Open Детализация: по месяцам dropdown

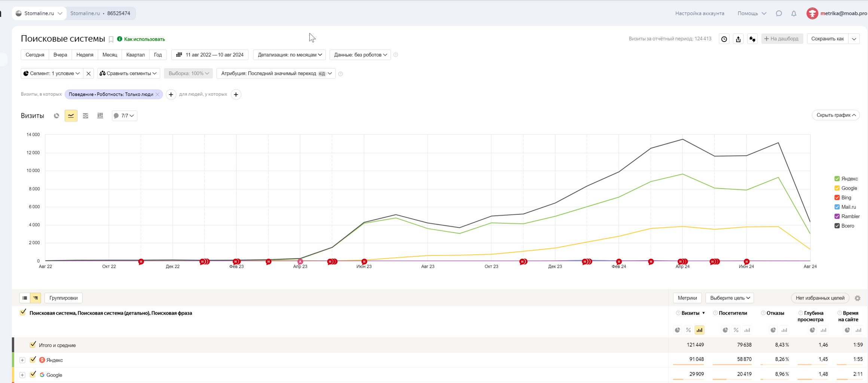tap(290, 55)
